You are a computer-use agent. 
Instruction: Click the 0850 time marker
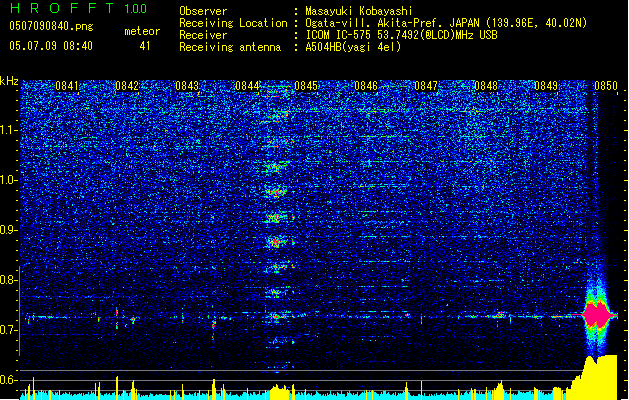click(x=606, y=86)
